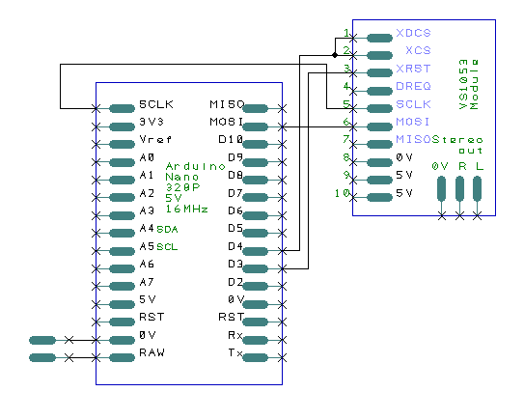Screen dimensions: 524x420
Task: Select the Vref pin label
Action: click(x=155, y=139)
